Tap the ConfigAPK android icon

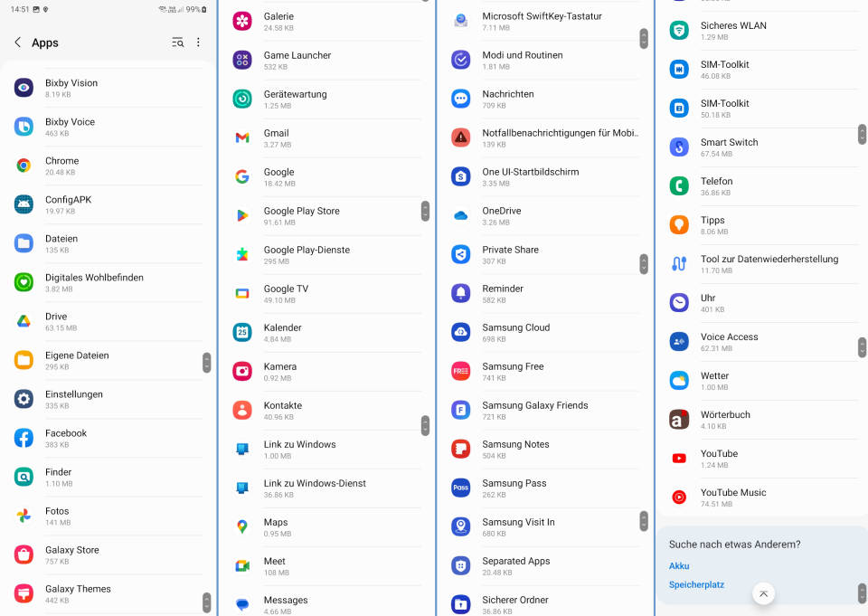(24, 204)
